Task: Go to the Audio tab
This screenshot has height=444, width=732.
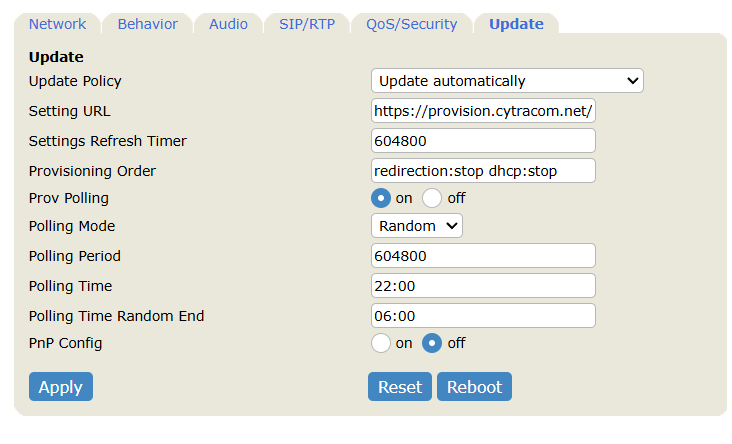Action: pyautogui.click(x=228, y=24)
